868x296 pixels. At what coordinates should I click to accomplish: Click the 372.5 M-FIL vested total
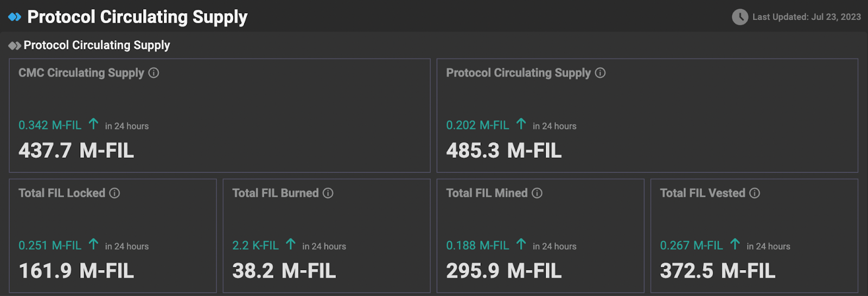pos(717,271)
